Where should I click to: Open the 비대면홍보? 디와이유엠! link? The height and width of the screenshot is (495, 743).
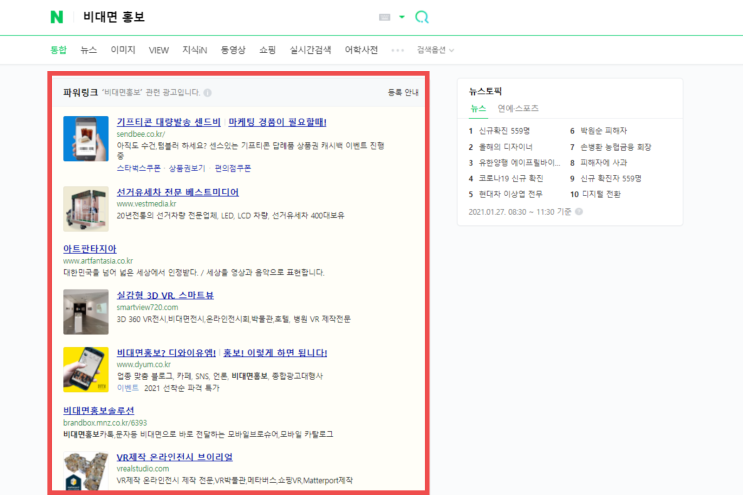166,353
